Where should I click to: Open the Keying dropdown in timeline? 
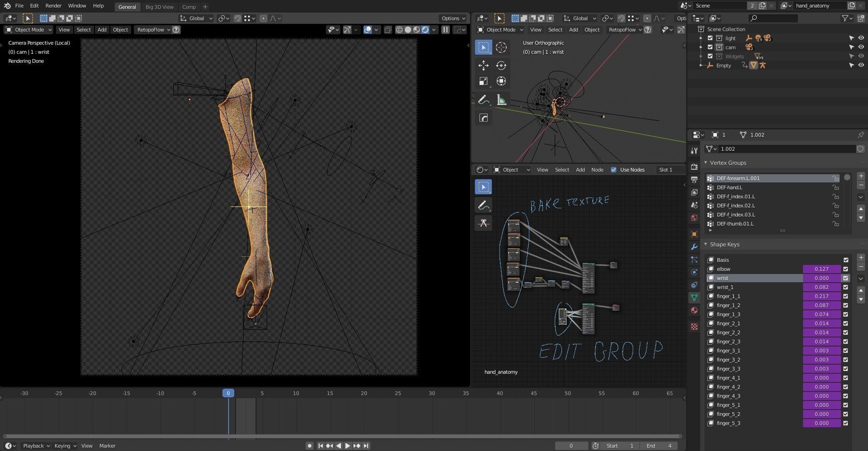(65, 446)
